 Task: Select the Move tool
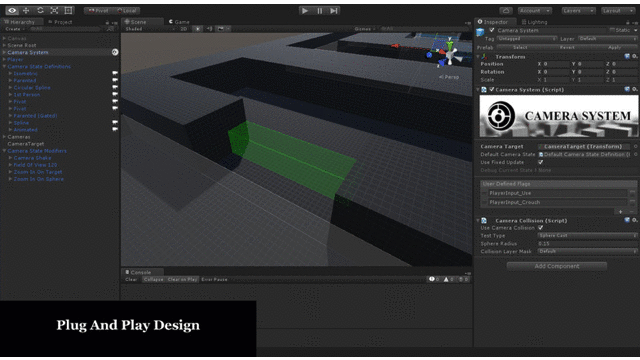tap(26, 11)
